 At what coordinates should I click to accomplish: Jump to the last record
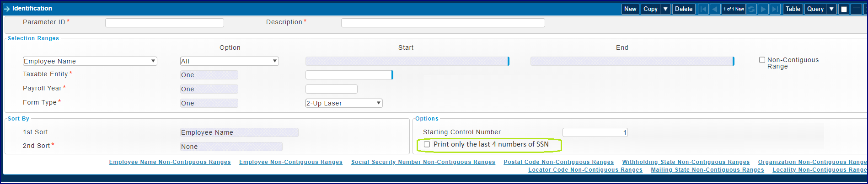775,9
